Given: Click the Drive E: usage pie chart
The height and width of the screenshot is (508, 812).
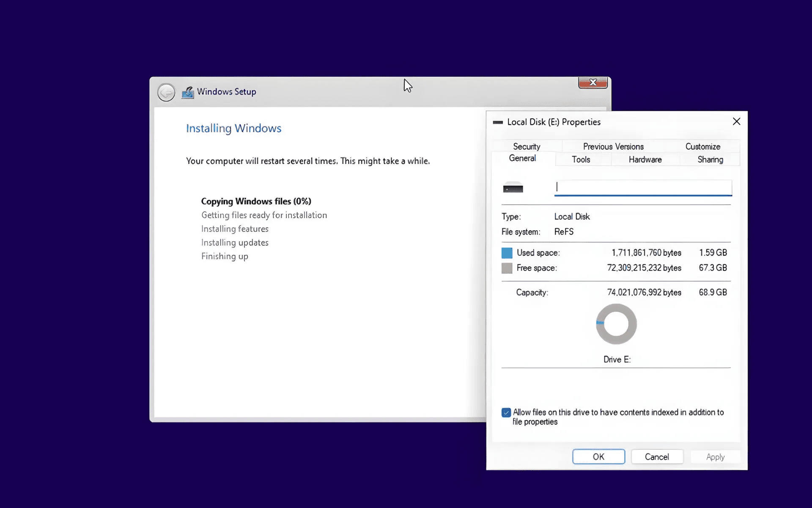Looking at the screenshot, I should tap(616, 324).
